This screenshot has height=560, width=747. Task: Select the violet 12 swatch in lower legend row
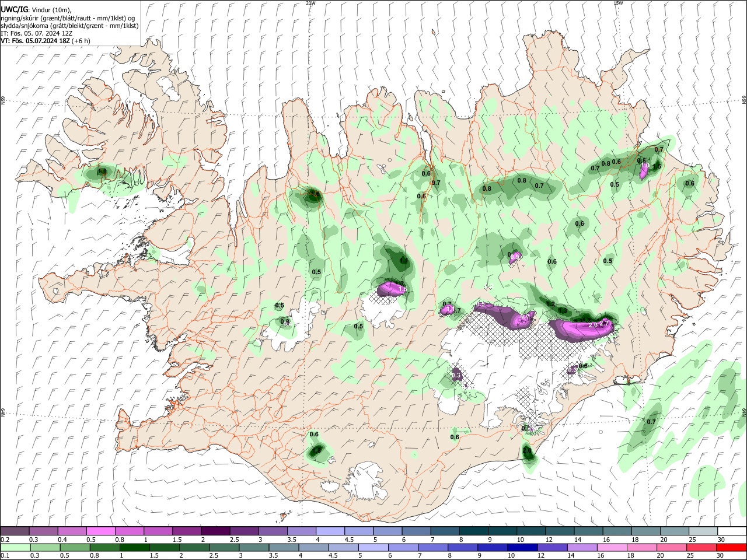click(x=552, y=547)
